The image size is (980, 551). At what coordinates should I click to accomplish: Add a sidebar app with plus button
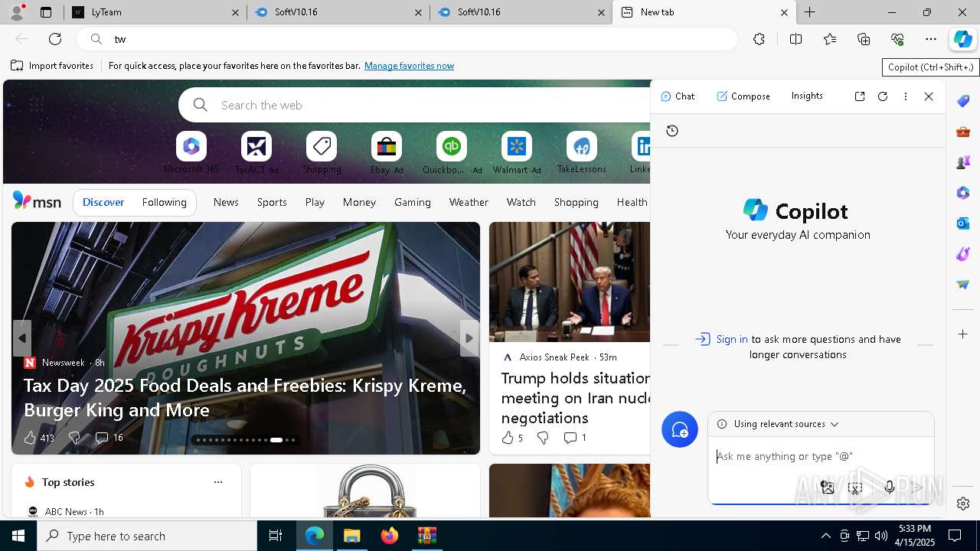click(x=963, y=334)
